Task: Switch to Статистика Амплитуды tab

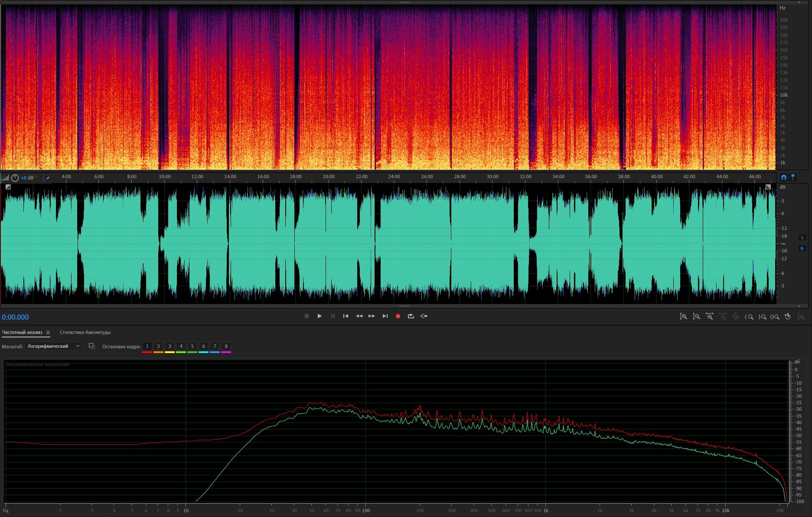Action: [85, 333]
